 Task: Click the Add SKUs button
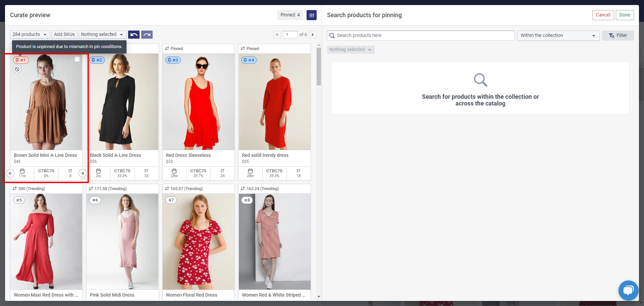[64, 35]
